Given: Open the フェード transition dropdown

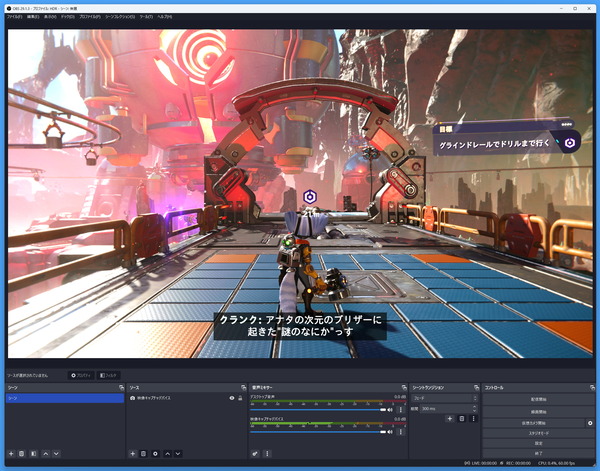Looking at the screenshot, I should pyautogui.click(x=444, y=398).
